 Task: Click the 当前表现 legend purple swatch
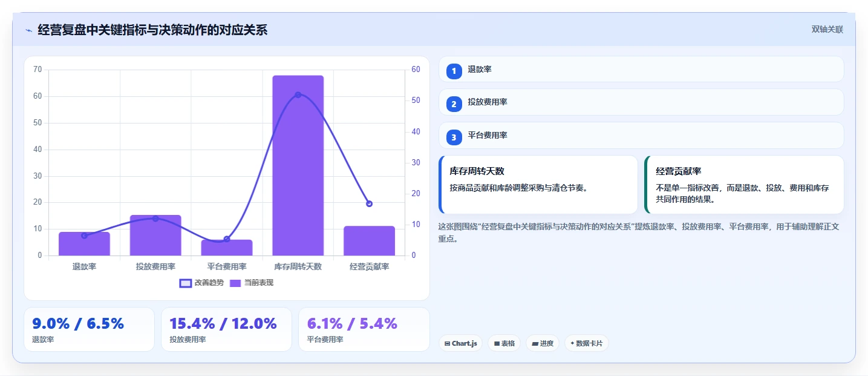pyautogui.click(x=235, y=283)
